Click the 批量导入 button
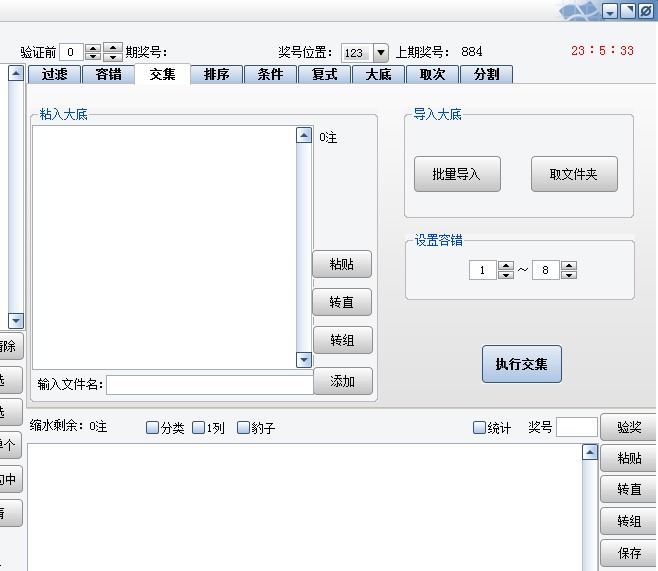This screenshot has width=658, height=571. pyautogui.click(x=457, y=174)
